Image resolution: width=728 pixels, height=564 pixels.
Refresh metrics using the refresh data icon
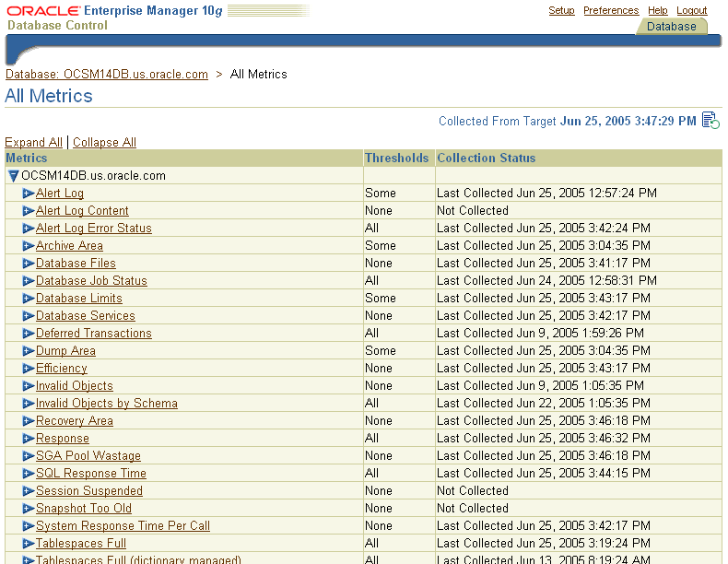[710, 120]
